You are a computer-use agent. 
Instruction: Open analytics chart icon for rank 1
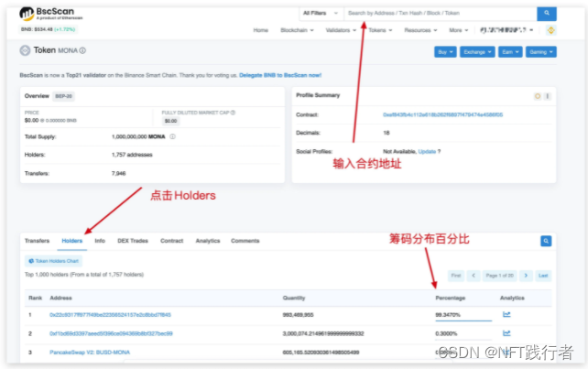point(506,314)
